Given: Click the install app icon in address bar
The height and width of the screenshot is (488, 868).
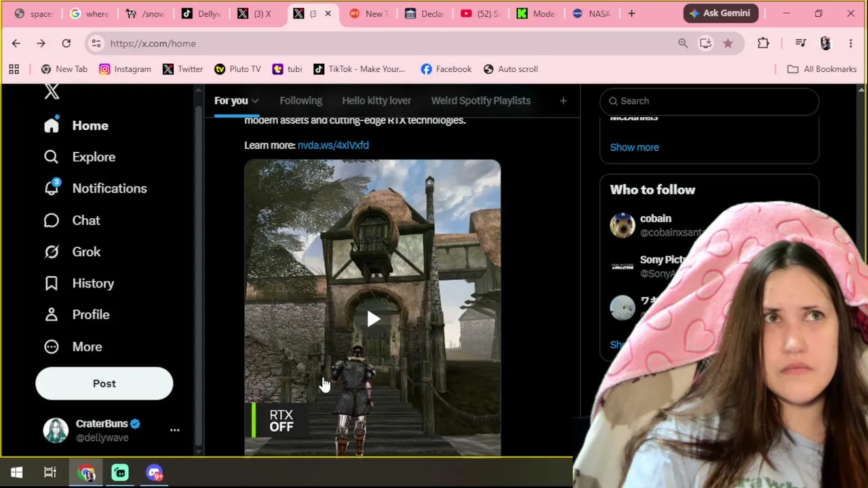Looking at the screenshot, I should coord(705,43).
